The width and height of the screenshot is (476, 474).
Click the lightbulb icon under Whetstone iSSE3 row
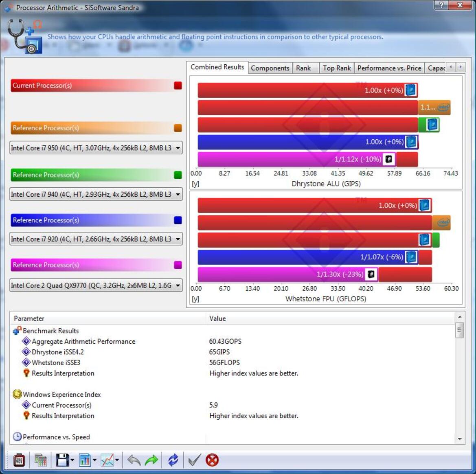click(26, 373)
